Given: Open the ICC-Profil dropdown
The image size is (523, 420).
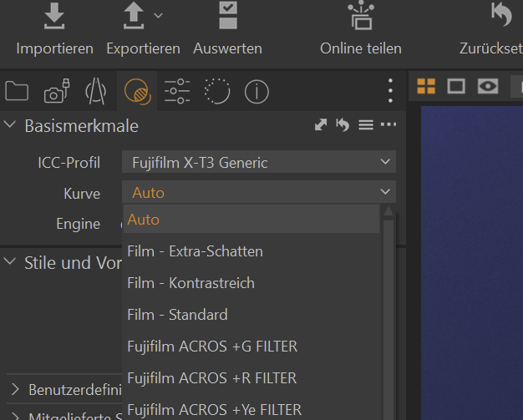Looking at the screenshot, I should 258,162.
